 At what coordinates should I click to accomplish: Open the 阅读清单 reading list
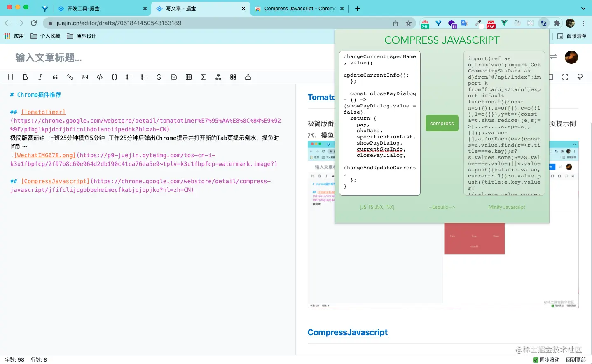coord(572,36)
